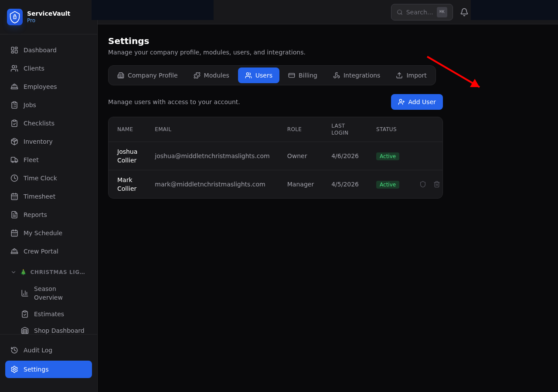Click the shield permissions icon for Mark Collier

click(422, 184)
